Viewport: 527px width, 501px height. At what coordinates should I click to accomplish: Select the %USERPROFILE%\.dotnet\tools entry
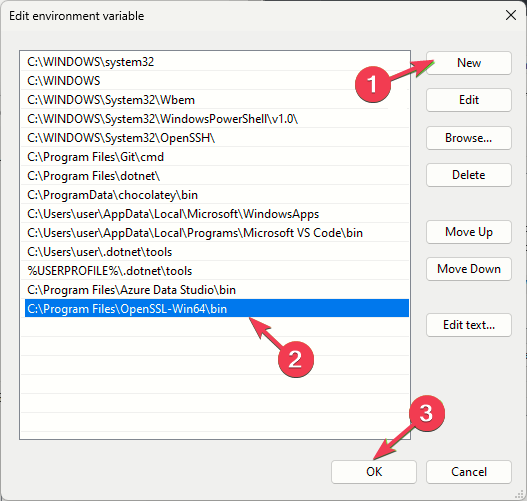[x=215, y=271]
